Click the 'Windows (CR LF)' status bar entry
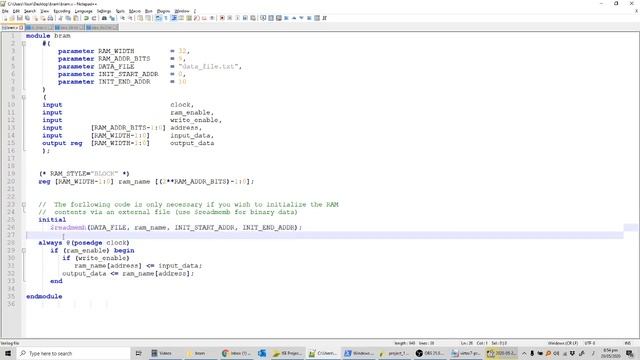640x360 pixels. (x=562, y=343)
